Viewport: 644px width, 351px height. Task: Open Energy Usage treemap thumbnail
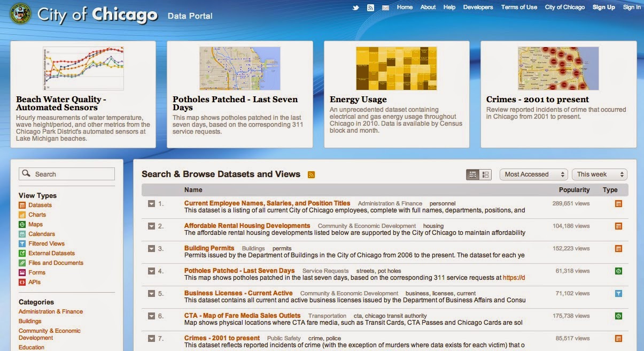click(x=397, y=68)
